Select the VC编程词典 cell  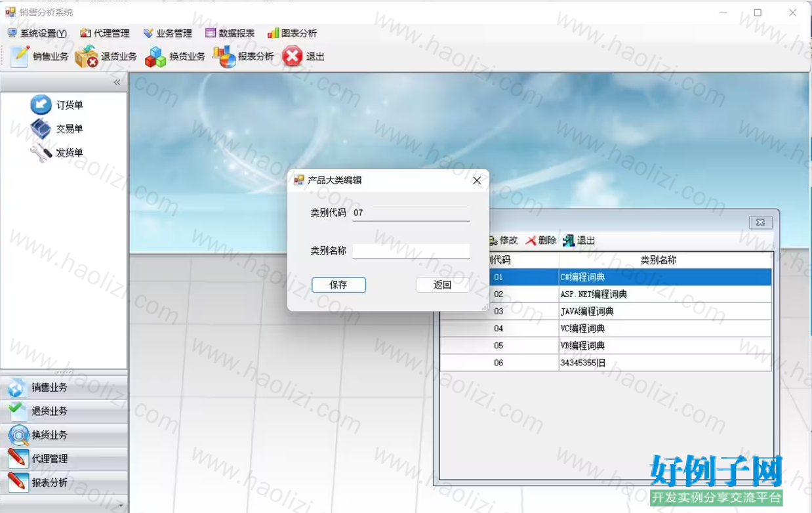(x=665, y=328)
